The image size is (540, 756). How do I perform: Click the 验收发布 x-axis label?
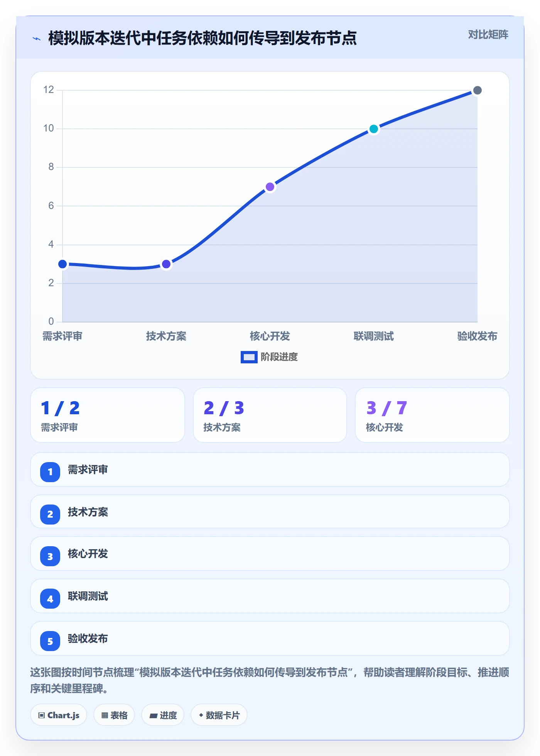[478, 336]
